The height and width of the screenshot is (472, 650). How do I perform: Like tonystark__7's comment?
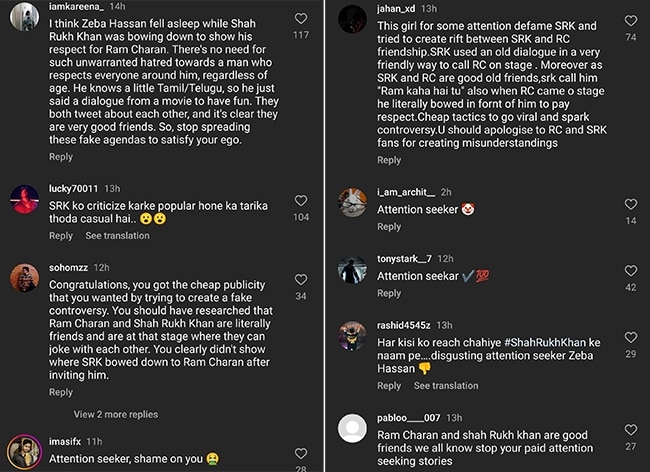click(630, 270)
